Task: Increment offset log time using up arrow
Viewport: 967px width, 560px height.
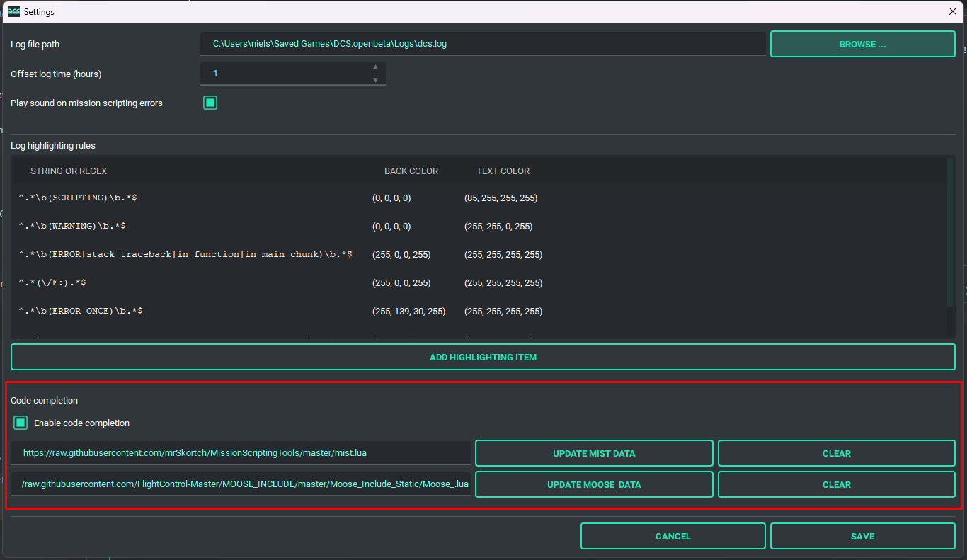Action: (376, 68)
